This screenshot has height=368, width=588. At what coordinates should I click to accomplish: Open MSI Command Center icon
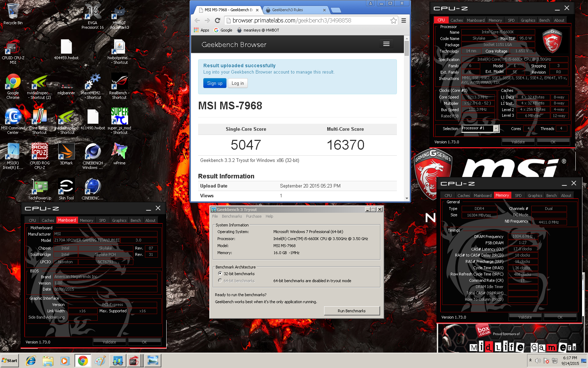click(x=13, y=121)
